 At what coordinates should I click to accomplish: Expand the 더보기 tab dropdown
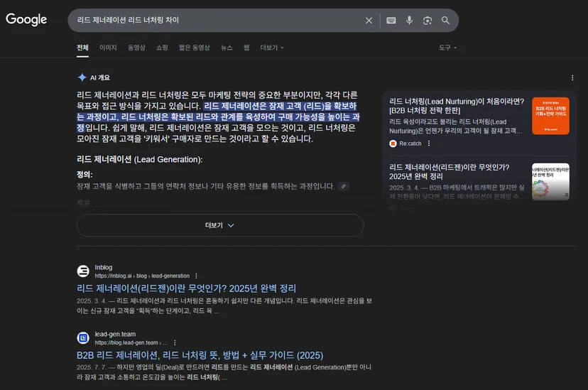[x=272, y=48]
